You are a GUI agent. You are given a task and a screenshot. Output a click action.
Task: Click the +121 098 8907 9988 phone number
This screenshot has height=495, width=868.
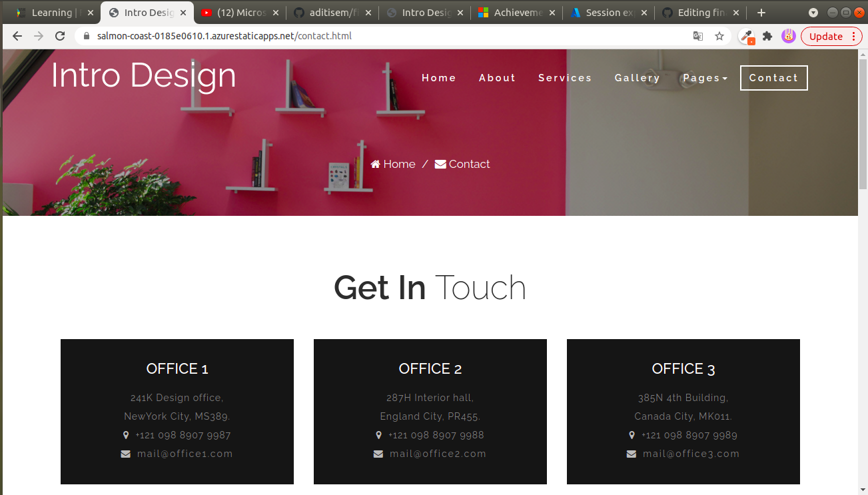tap(436, 435)
